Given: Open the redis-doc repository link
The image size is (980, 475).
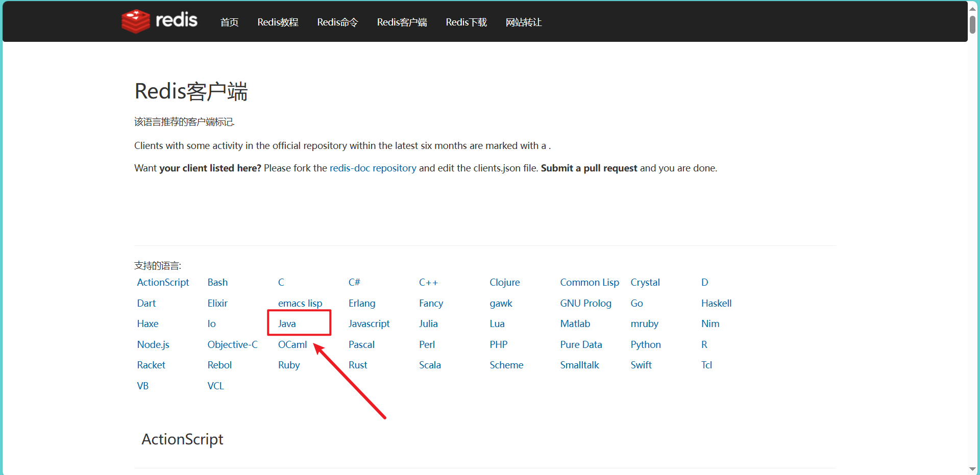Looking at the screenshot, I should [x=373, y=168].
